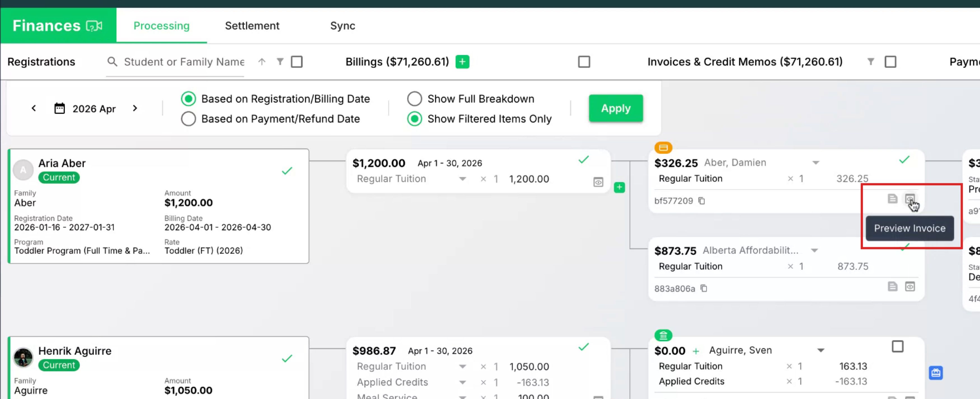Viewport: 980px width, 399px height.
Task: Expand the Aber, Damien payer dropdown
Action: 816,163
